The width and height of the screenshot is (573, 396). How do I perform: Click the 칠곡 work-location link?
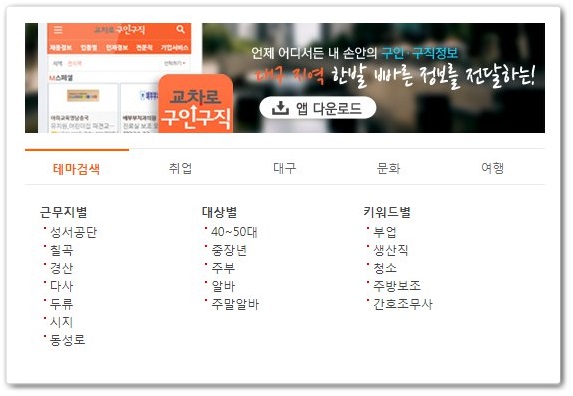click(x=61, y=250)
